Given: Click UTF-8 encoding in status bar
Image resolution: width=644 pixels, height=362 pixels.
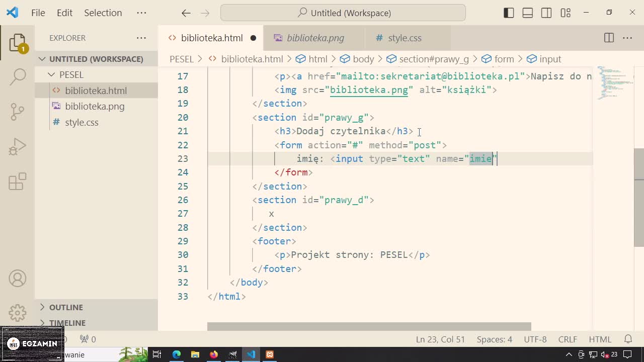Looking at the screenshot, I should tap(535, 339).
